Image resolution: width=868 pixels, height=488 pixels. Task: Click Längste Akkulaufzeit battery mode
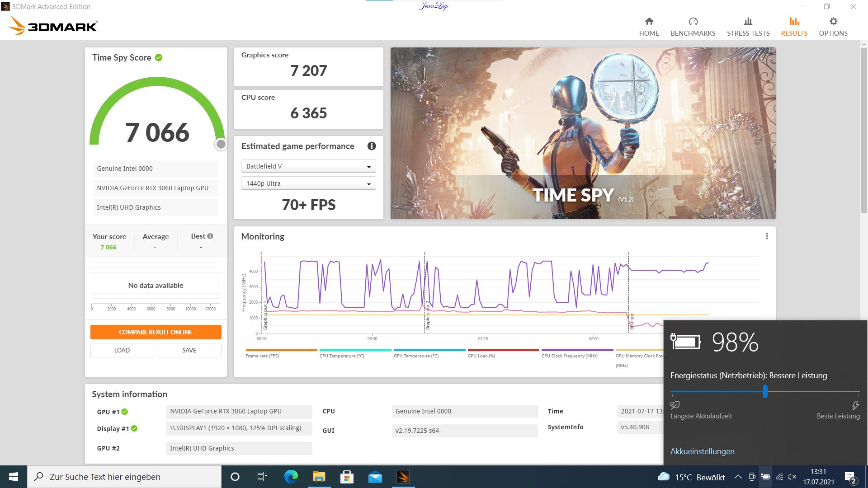pos(675,406)
